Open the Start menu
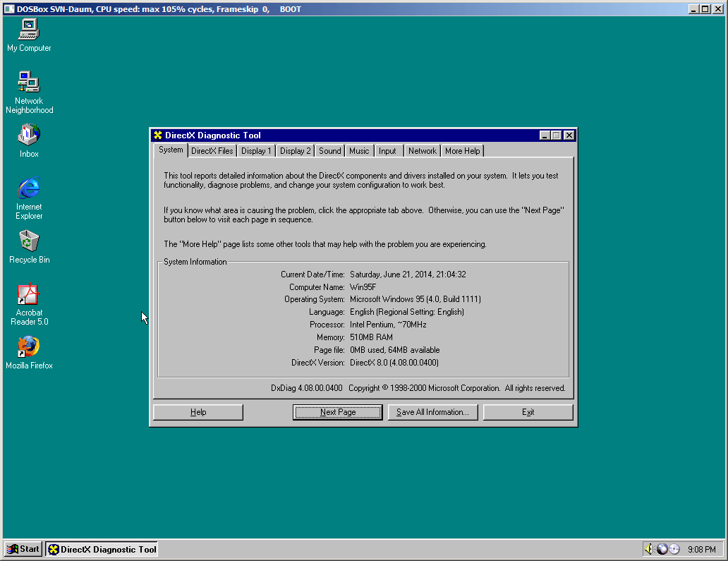Image resolution: width=728 pixels, height=561 pixels. click(23, 549)
